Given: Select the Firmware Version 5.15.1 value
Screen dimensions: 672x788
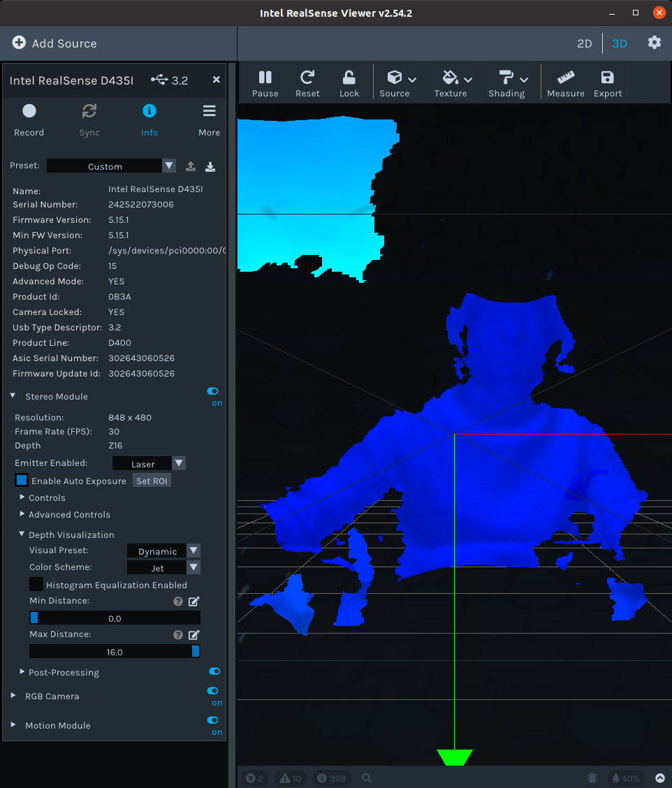Looking at the screenshot, I should (119, 219).
